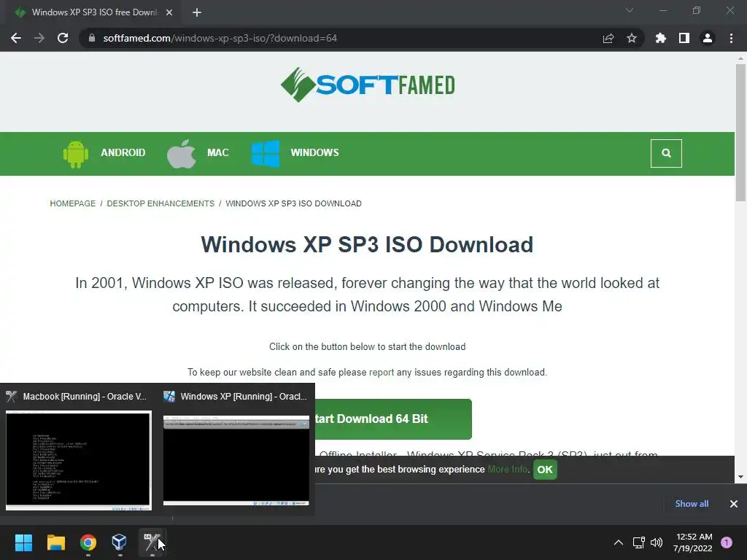Click the site search magnifier button
Screen dimensions: 747x560
(x=666, y=153)
